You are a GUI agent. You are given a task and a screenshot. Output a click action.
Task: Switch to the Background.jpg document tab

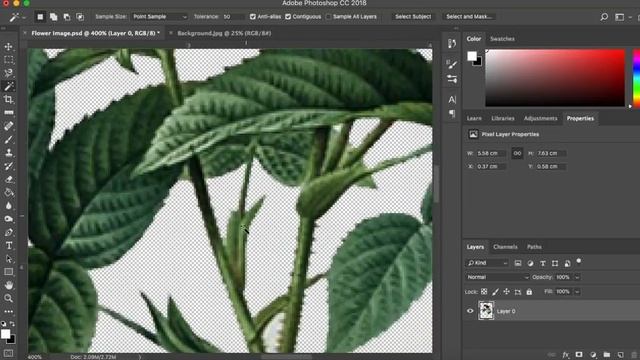tap(224, 33)
